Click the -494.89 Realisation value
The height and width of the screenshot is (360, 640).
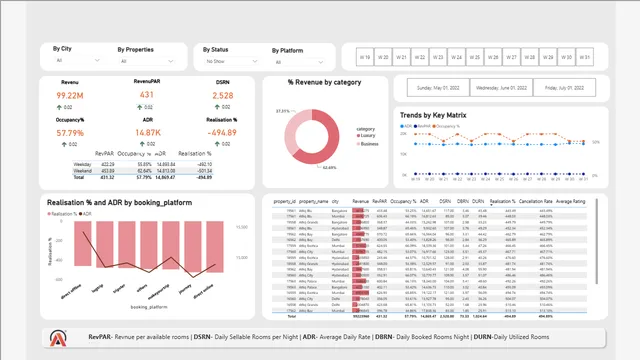tap(222, 133)
